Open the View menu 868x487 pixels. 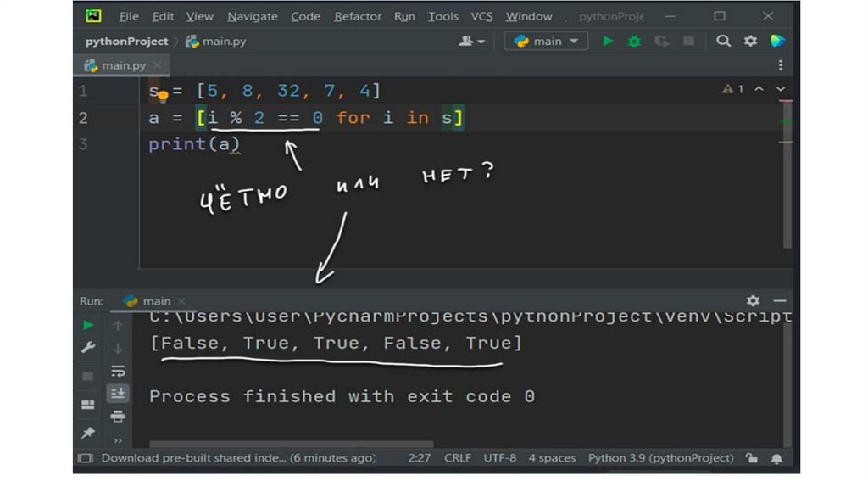[199, 17]
